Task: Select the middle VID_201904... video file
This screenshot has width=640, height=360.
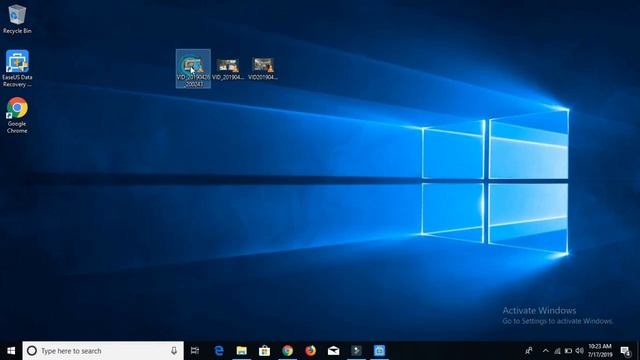Action: [228, 69]
